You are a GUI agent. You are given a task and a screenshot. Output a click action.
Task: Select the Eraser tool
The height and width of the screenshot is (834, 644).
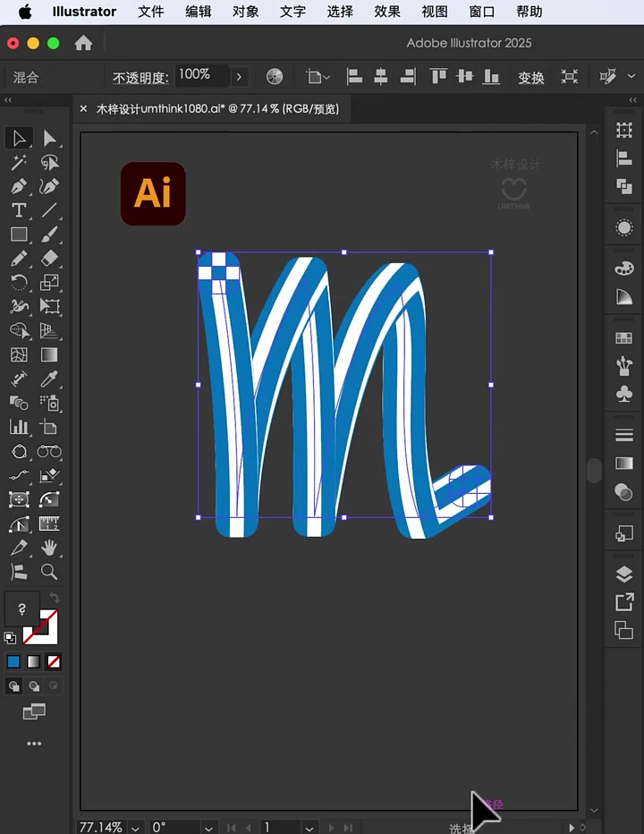(x=49, y=259)
